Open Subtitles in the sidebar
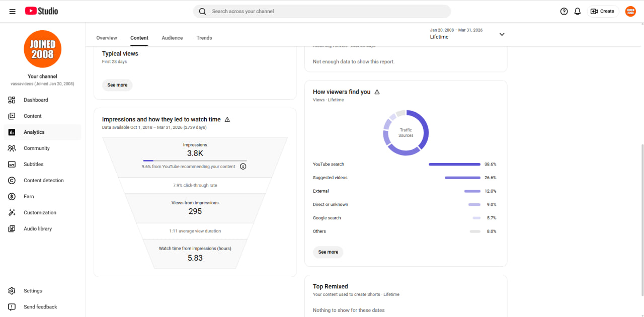The image size is (644, 317). click(x=34, y=164)
